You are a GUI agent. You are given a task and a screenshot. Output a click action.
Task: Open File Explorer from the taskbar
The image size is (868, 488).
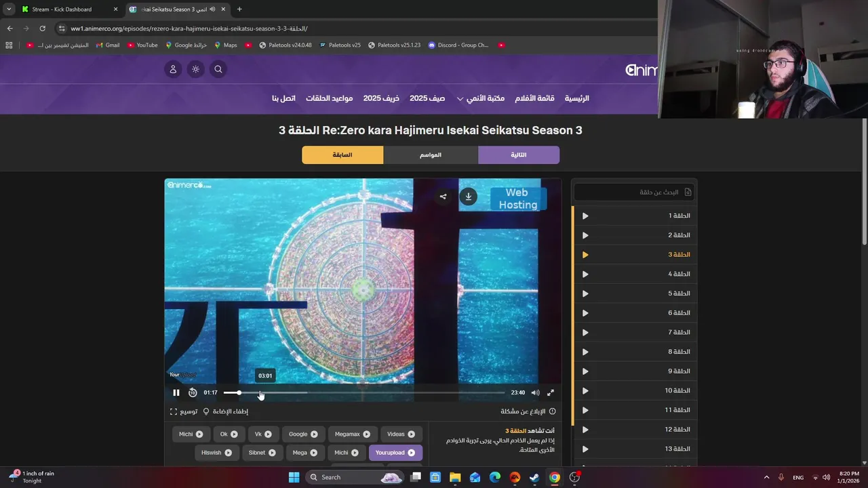[455, 477]
